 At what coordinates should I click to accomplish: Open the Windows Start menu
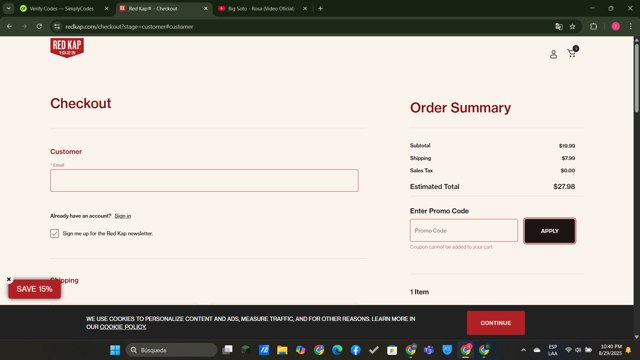coord(115,350)
